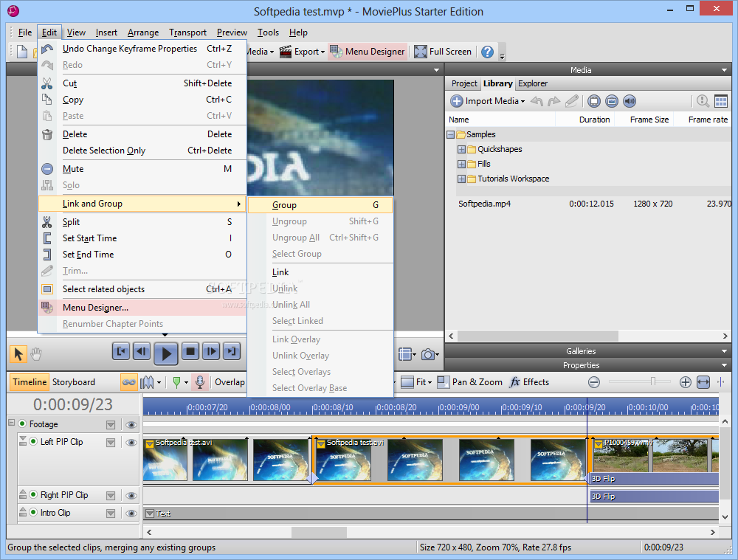Go to start of project button
The image size is (738, 560).
click(x=121, y=351)
